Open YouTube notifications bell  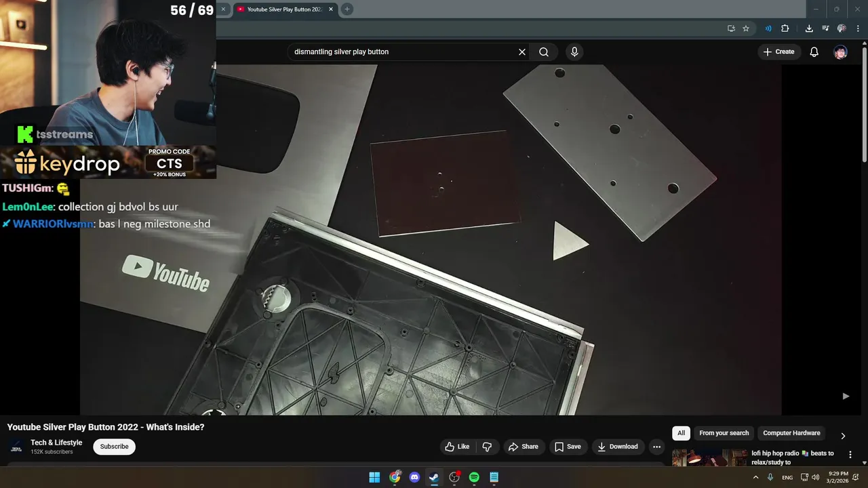(814, 52)
